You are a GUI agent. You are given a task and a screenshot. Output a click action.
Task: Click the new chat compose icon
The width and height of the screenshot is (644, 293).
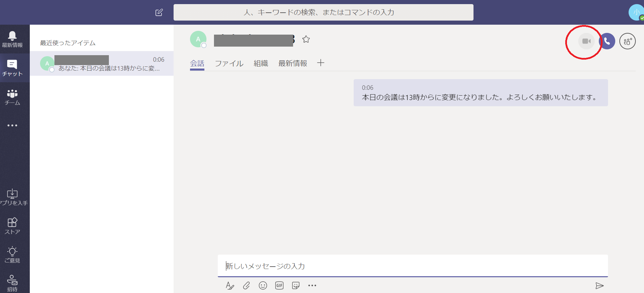(x=159, y=13)
